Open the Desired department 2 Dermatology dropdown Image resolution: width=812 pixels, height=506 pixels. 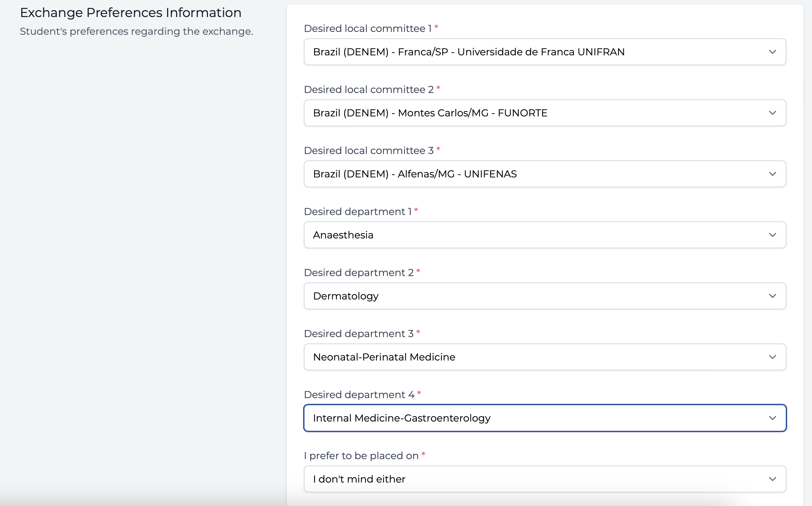545,296
